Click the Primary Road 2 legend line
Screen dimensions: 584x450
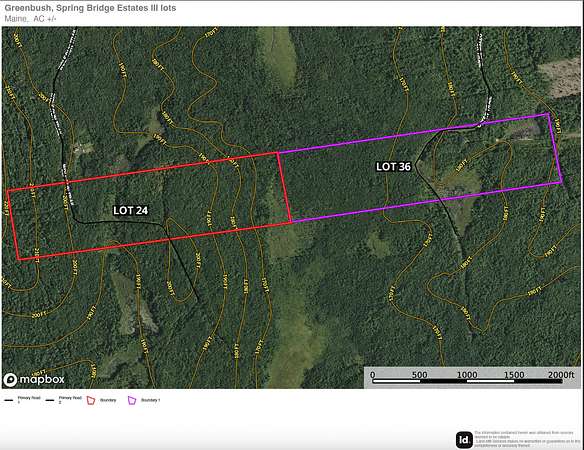(50, 400)
